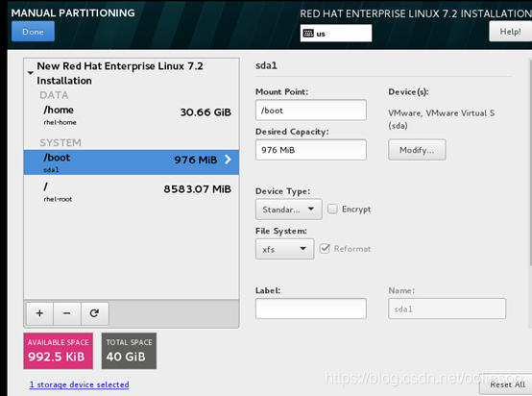This screenshot has width=532, height=396.
Task: Open the File System xfs dropdown
Action: pyautogui.click(x=284, y=249)
